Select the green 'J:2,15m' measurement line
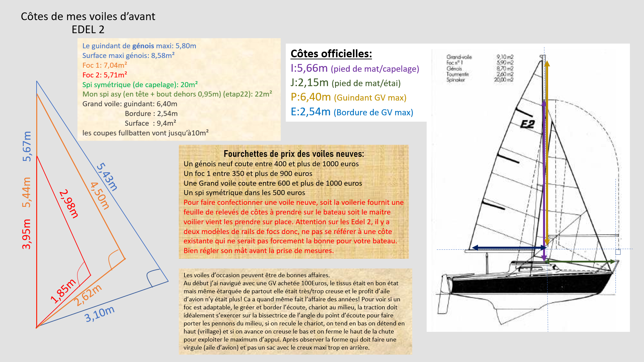Screen dimensions: 644x362 (x=345, y=83)
